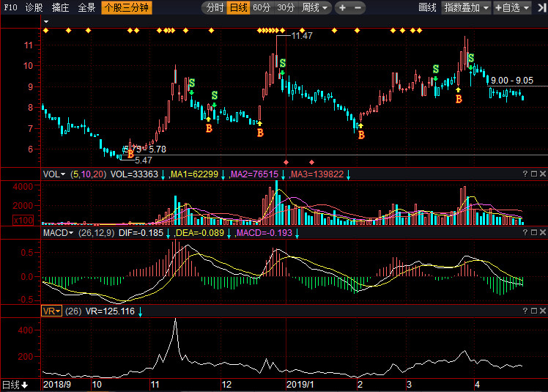Image resolution: width=548 pixels, height=392 pixels.
Task: Switch to the 分时 intraday tab
Action: (215, 7)
